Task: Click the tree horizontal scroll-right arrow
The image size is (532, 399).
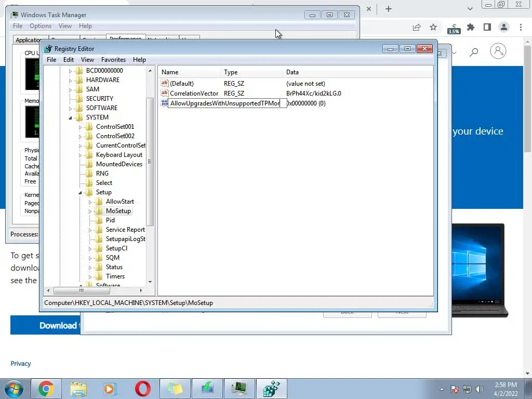Action: 141,290
